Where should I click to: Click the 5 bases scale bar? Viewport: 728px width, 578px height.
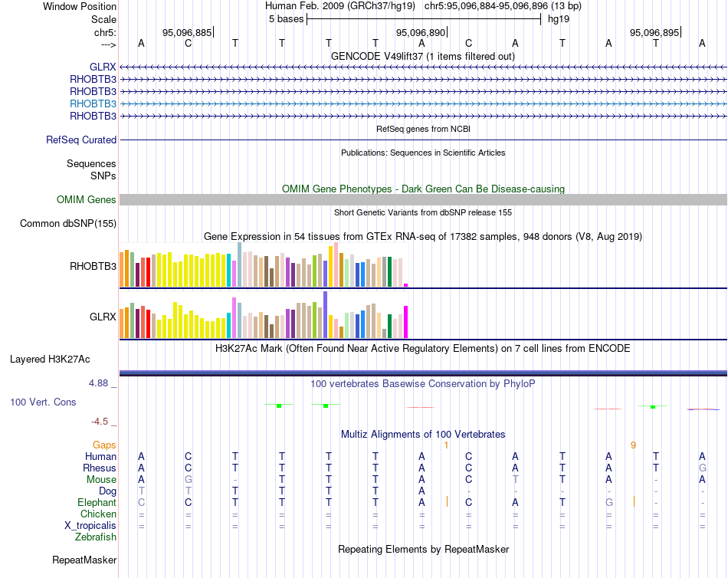424,19
